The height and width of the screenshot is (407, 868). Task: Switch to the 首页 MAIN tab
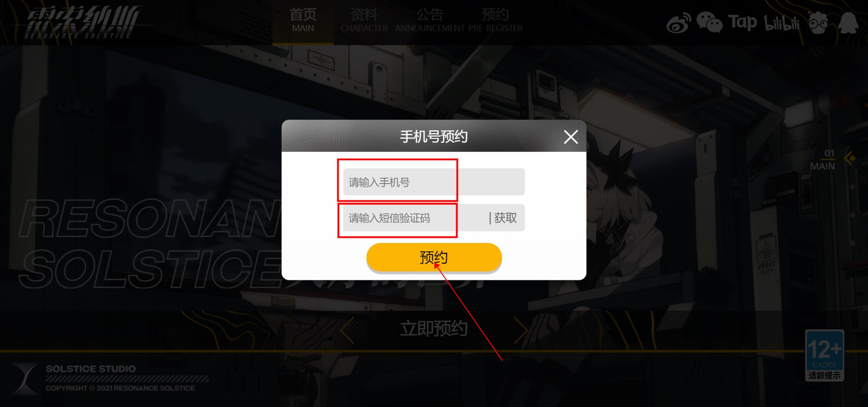[303, 21]
